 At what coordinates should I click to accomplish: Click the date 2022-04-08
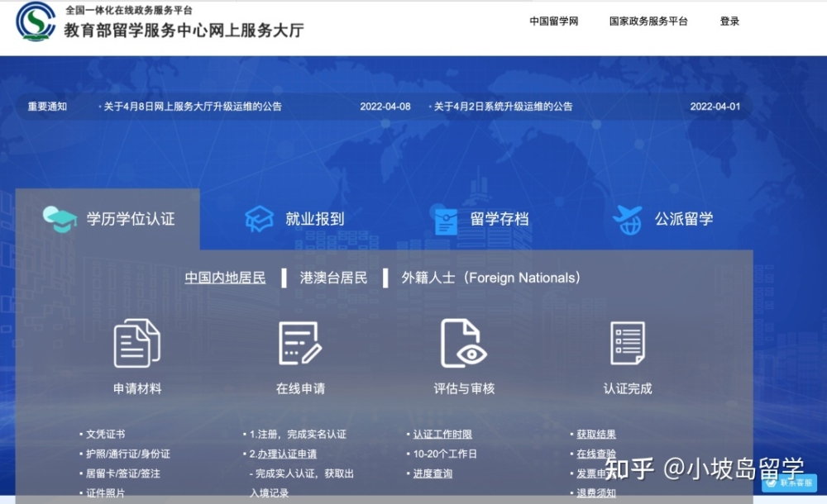[x=385, y=107]
